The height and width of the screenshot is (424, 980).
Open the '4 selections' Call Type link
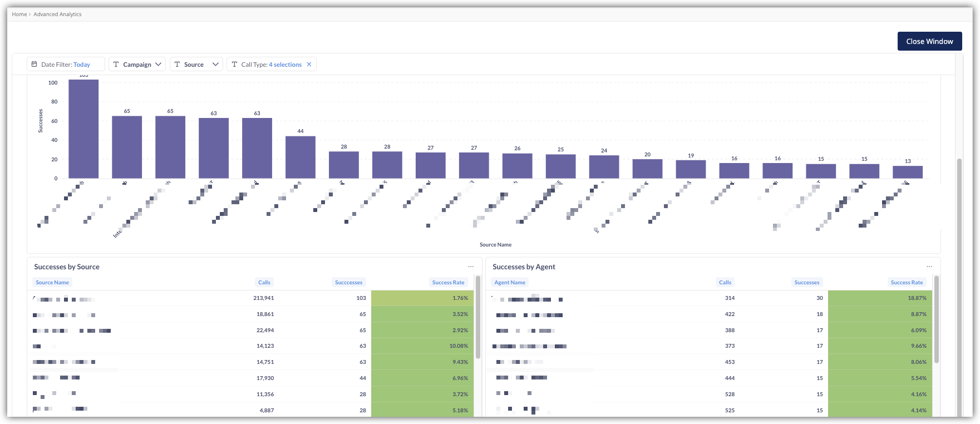click(285, 65)
